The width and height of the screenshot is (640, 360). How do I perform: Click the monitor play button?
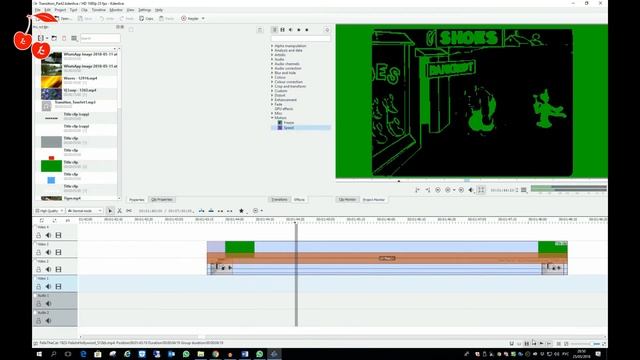click(448, 190)
